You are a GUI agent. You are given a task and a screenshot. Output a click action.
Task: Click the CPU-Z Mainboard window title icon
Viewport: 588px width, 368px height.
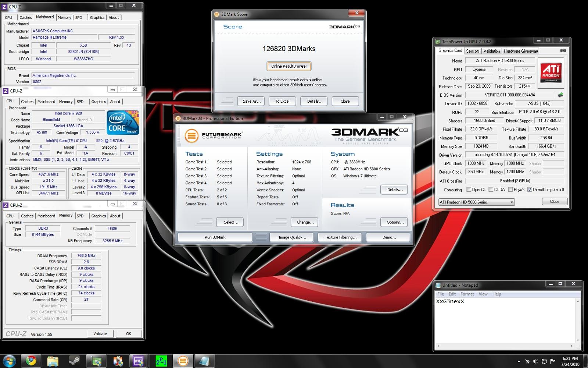(5, 7)
